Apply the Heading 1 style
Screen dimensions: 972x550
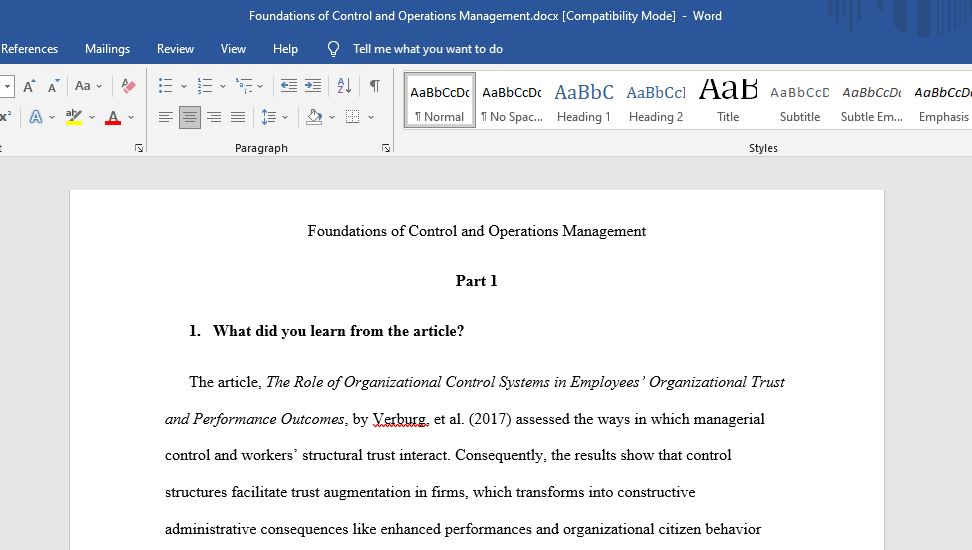(x=584, y=100)
